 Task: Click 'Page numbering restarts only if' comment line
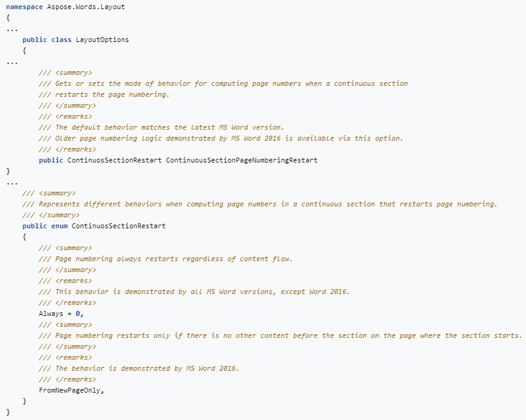click(x=280, y=335)
